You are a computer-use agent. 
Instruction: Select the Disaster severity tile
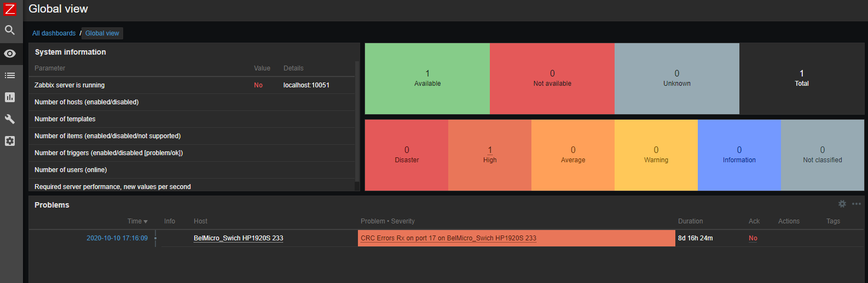407,155
